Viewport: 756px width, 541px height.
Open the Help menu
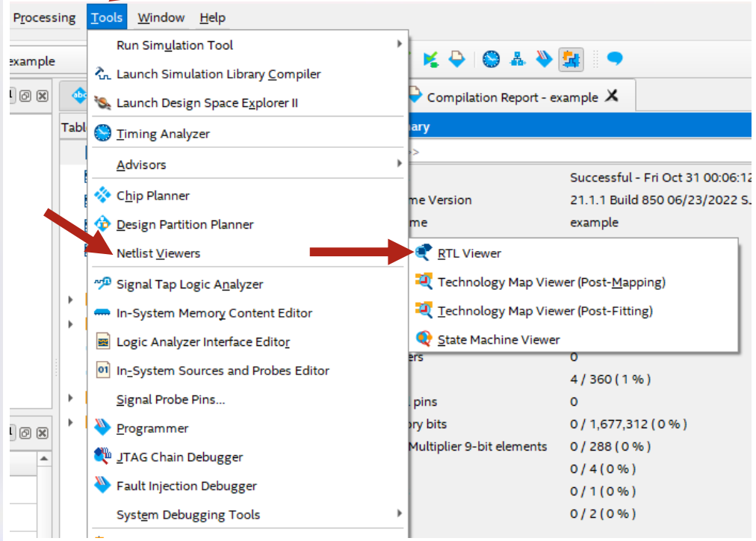[x=212, y=17]
